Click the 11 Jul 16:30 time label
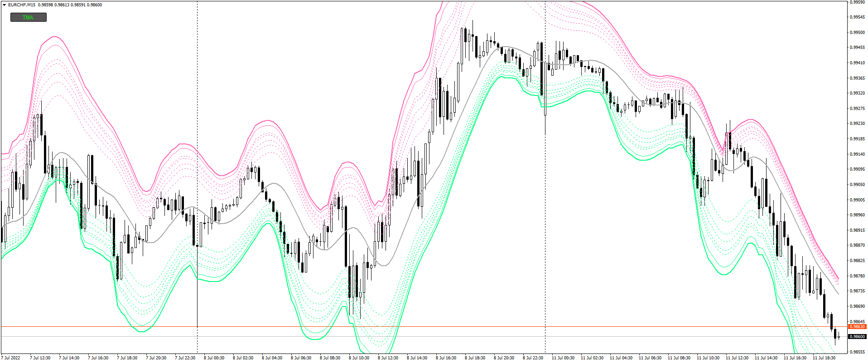This screenshot has width=868, height=363. tap(795, 358)
